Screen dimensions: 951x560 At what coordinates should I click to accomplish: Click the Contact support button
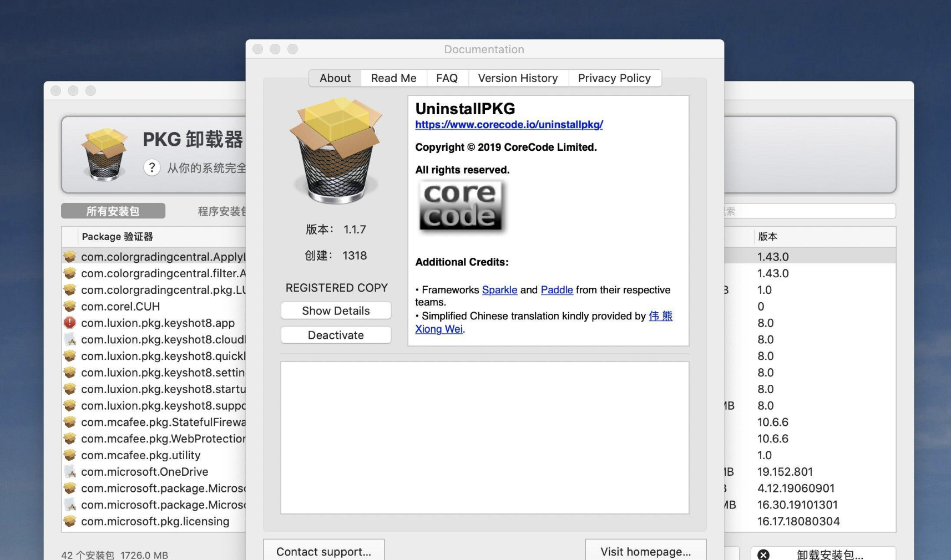pyautogui.click(x=323, y=551)
